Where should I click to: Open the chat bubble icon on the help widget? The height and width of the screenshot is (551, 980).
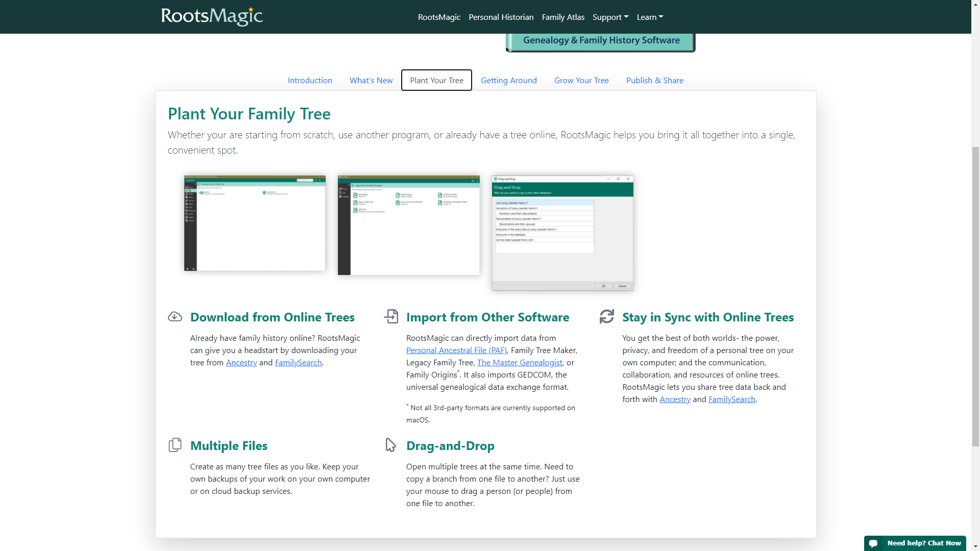point(874,543)
